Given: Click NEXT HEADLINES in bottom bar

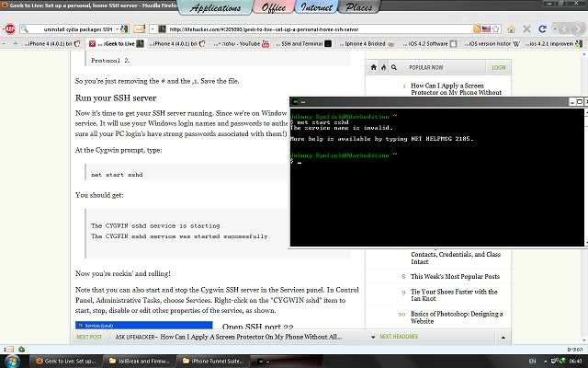Looking at the screenshot, I should coord(399,337).
